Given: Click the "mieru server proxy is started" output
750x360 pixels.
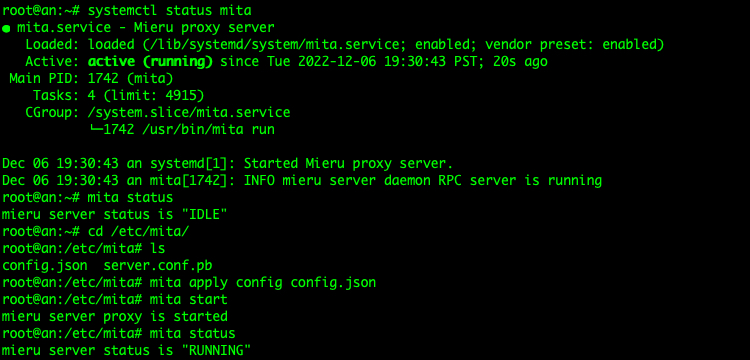Looking at the screenshot, I should tap(115, 317).
